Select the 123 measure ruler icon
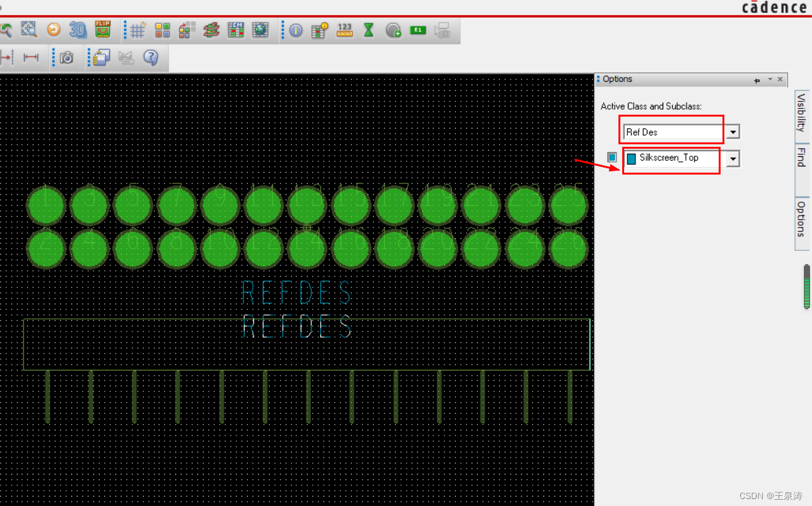 344,30
